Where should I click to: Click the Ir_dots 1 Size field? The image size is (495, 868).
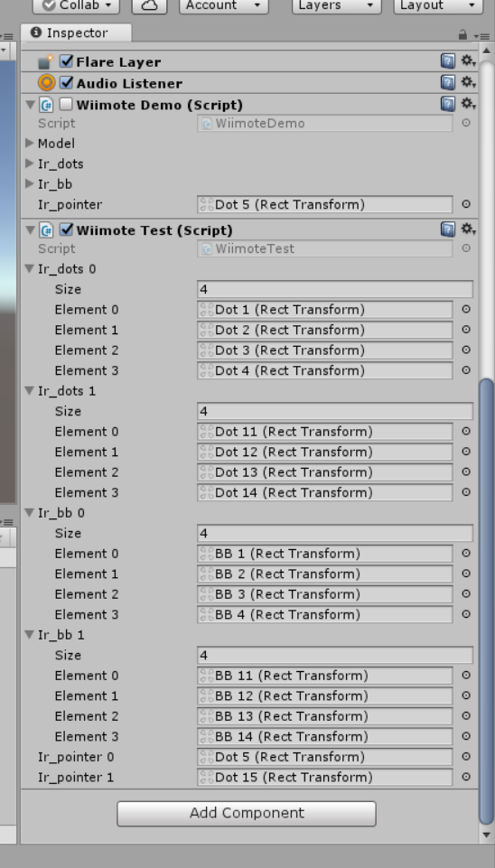[x=335, y=411]
